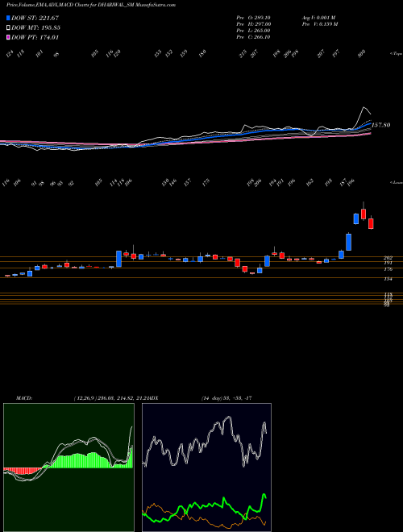The image size is (403, 532).
Task: Click the ADX (14 day) values text
Action: 226,398
